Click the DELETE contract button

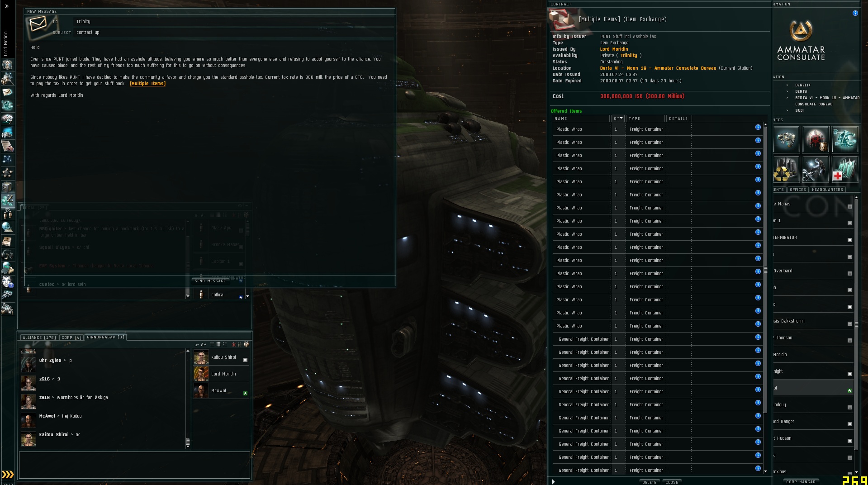pyautogui.click(x=650, y=482)
